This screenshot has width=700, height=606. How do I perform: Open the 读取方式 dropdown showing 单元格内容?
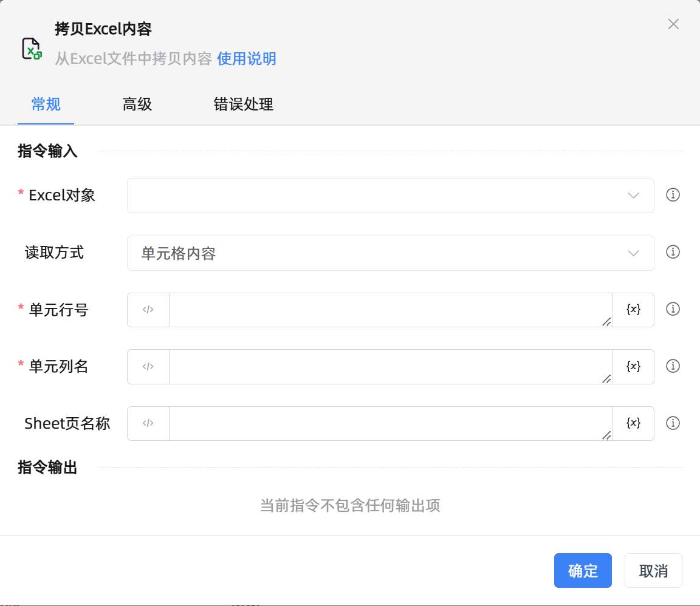[x=391, y=253]
